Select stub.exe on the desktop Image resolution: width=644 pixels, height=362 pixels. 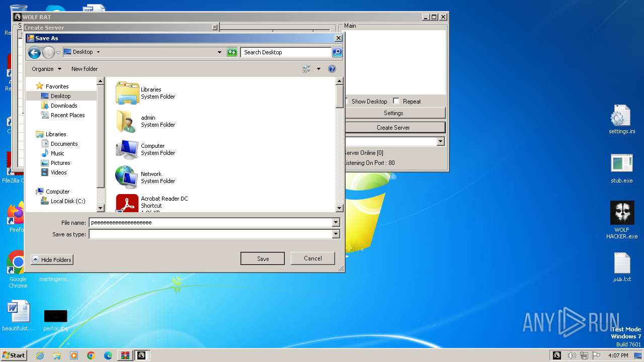point(621,168)
